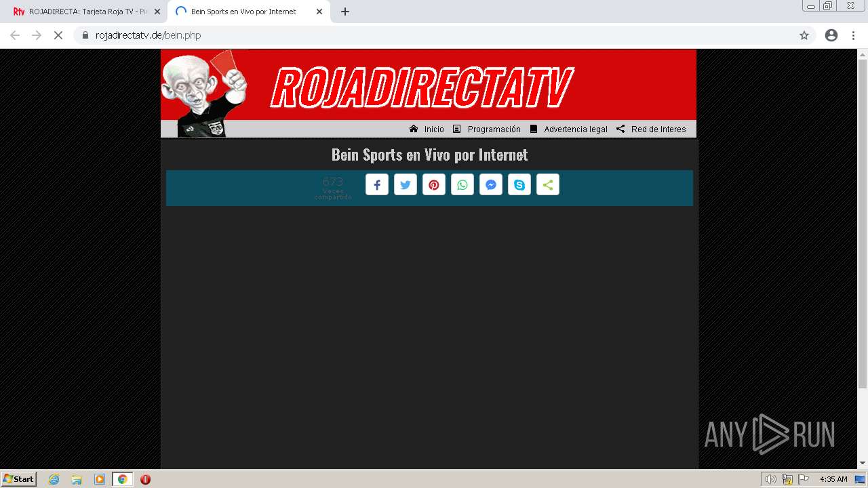Launch Internet Explorer from taskbar
This screenshot has width=868, height=488.
[x=54, y=479]
